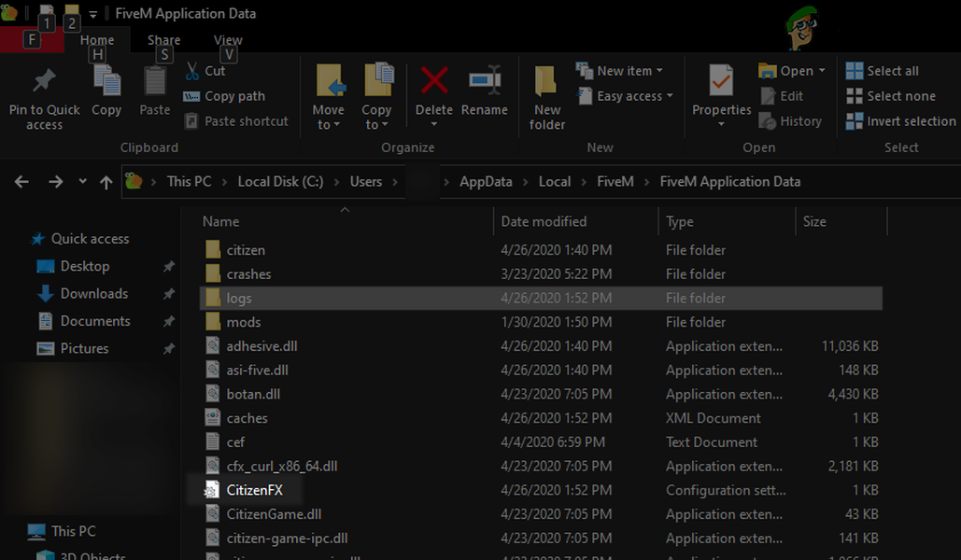Click Invert selection option
Image resolution: width=961 pixels, height=560 pixels.
tap(900, 121)
